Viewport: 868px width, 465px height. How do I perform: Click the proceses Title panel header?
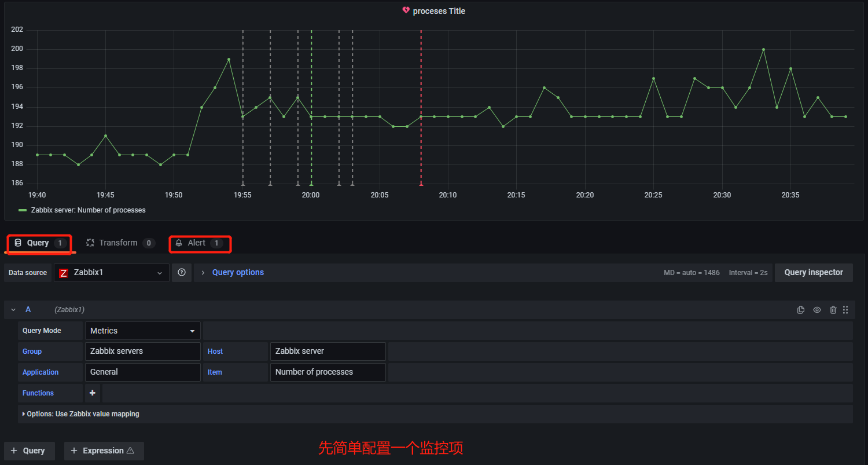click(439, 11)
